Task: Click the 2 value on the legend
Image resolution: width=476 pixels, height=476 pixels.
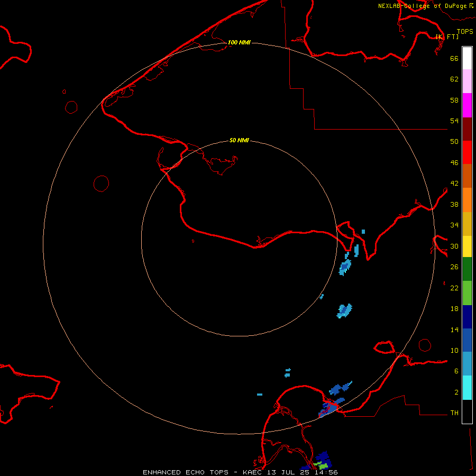Action: [x=456, y=392]
